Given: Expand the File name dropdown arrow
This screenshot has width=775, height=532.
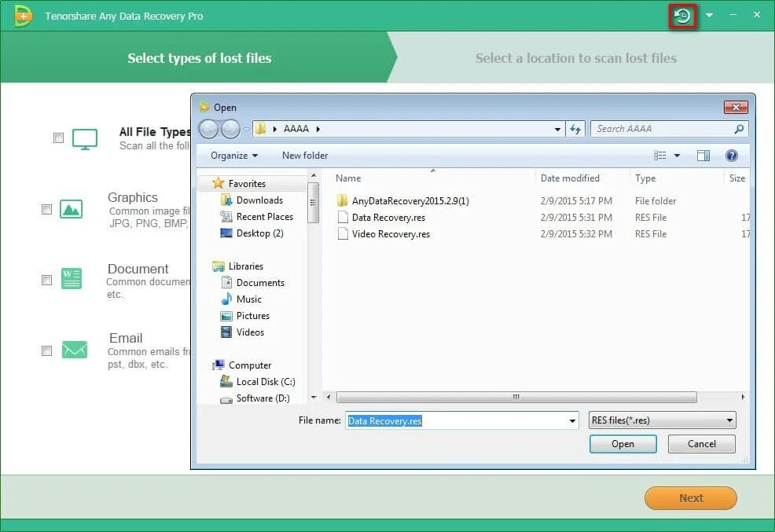Looking at the screenshot, I should pyautogui.click(x=572, y=421).
